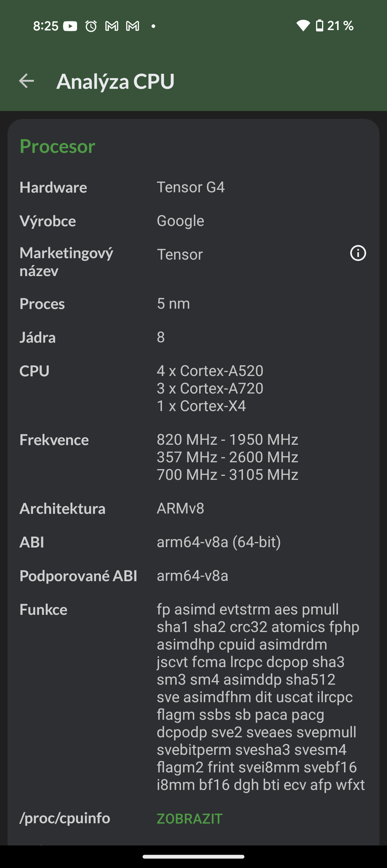
Task: Select the Procesor section header
Action: 58,146
